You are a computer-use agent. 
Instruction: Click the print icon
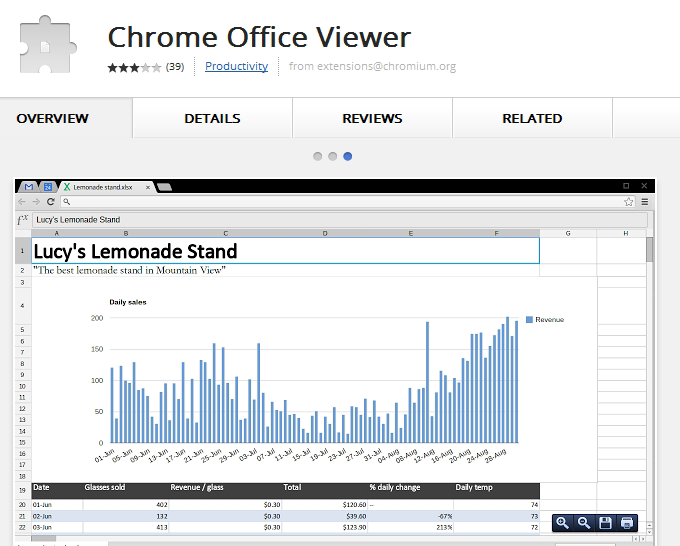(x=626, y=522)
